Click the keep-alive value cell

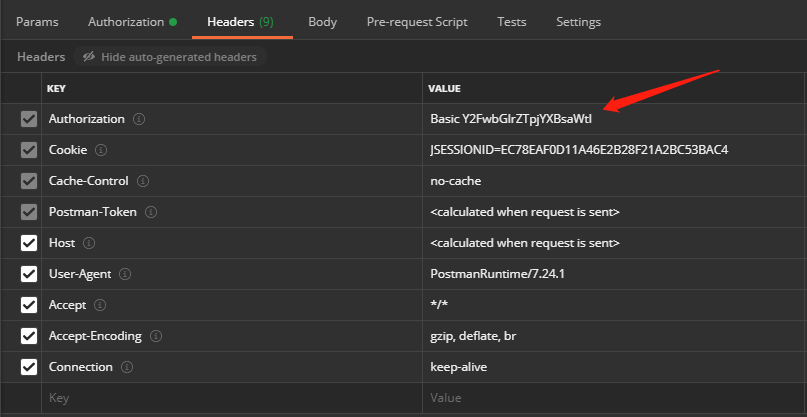[613, 367]
